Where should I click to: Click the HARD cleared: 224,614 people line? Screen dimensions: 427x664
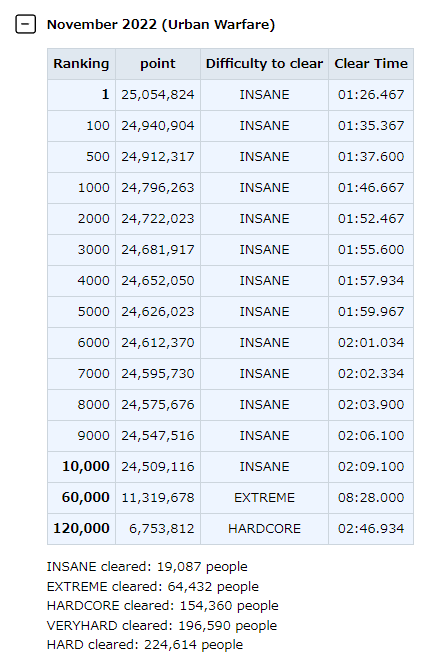(x=145, y=645)
